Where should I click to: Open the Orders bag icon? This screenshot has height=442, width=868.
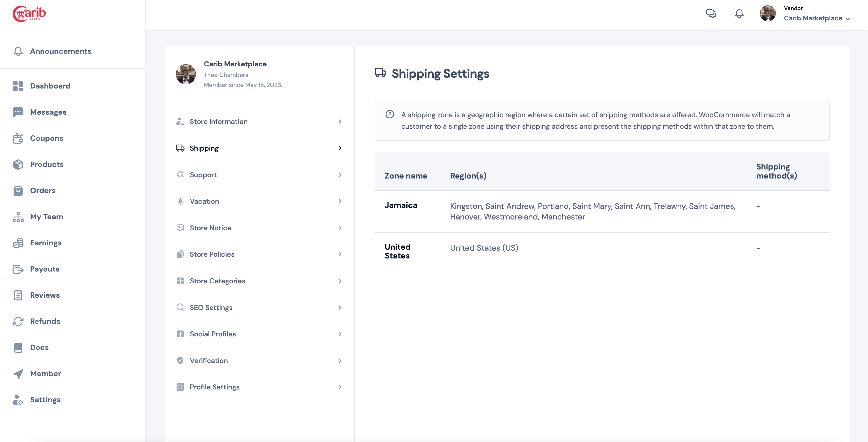point(18,191)
